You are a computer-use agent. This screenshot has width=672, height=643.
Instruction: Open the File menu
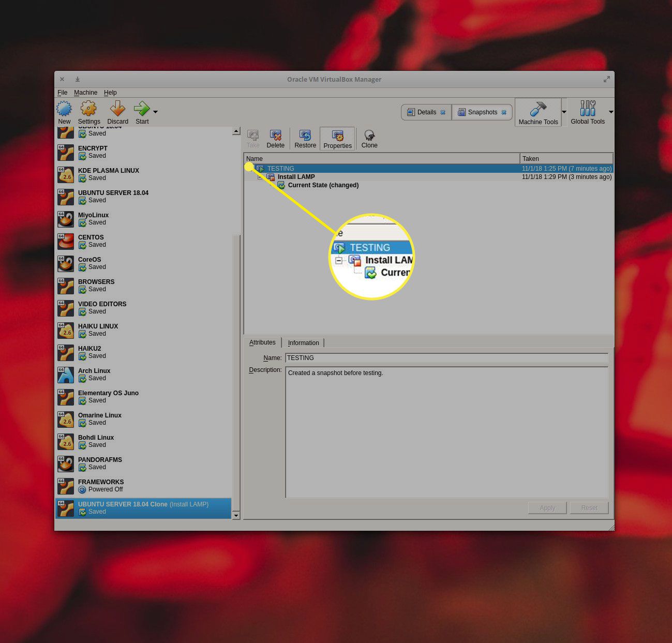tap(62, 93)
